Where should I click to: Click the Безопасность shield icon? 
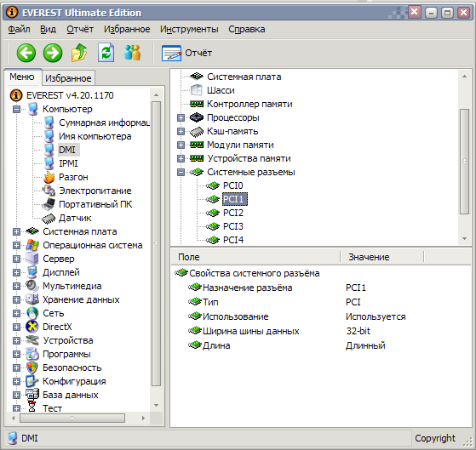point(32,367)
